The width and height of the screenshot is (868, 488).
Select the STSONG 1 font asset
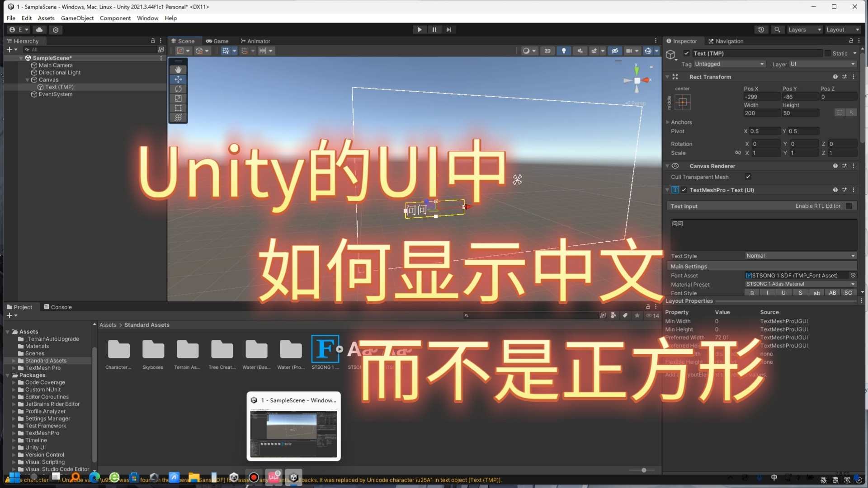click(325, 349)
